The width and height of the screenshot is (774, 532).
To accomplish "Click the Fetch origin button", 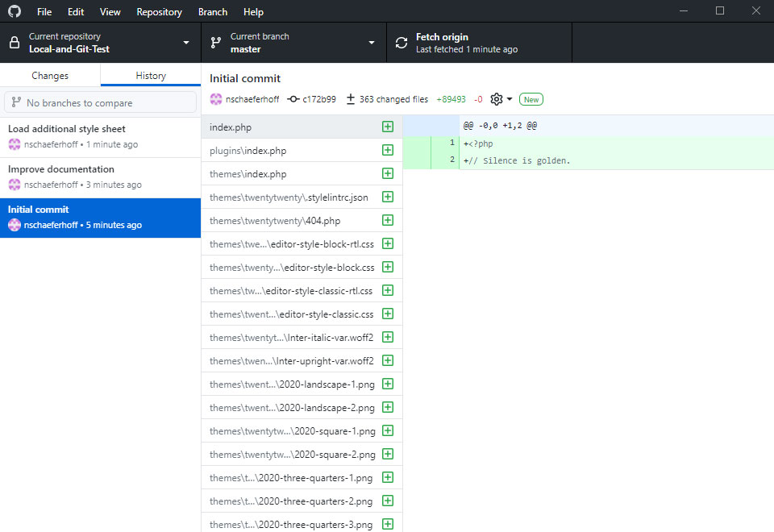I will [479, 43].
